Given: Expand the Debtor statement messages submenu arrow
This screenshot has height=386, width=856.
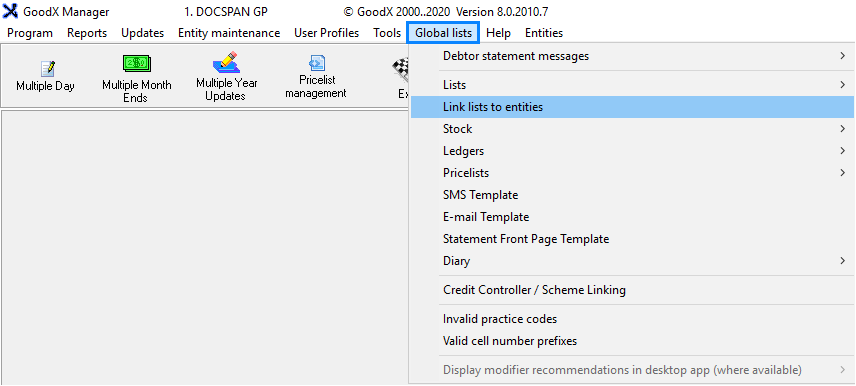Looking at the screenshot, I should click(x=843, y=56).
